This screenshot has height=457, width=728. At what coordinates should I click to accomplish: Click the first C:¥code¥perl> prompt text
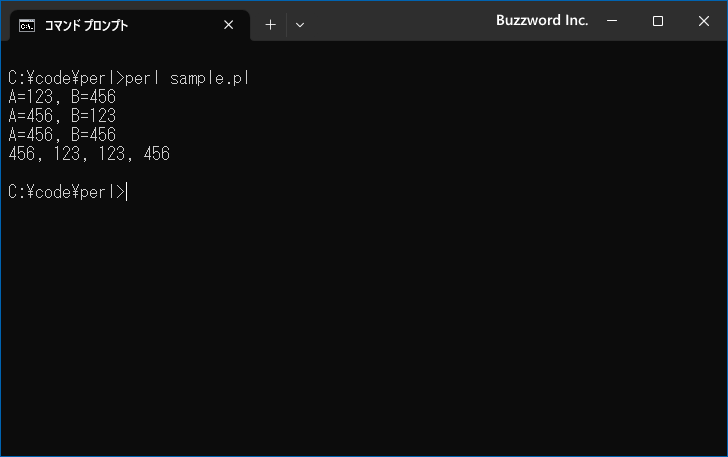pos(66,78)
